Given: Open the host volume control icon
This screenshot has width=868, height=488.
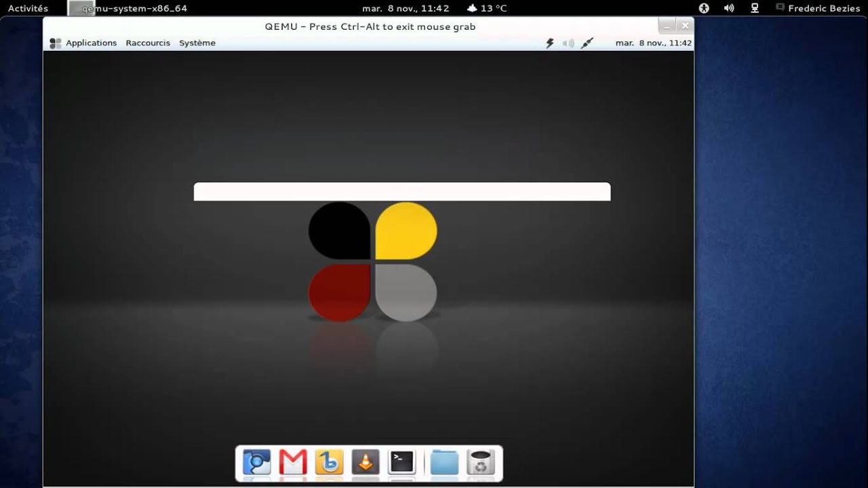Looking at the screenshot, I should pyautogui.click(x=729, y=8).
